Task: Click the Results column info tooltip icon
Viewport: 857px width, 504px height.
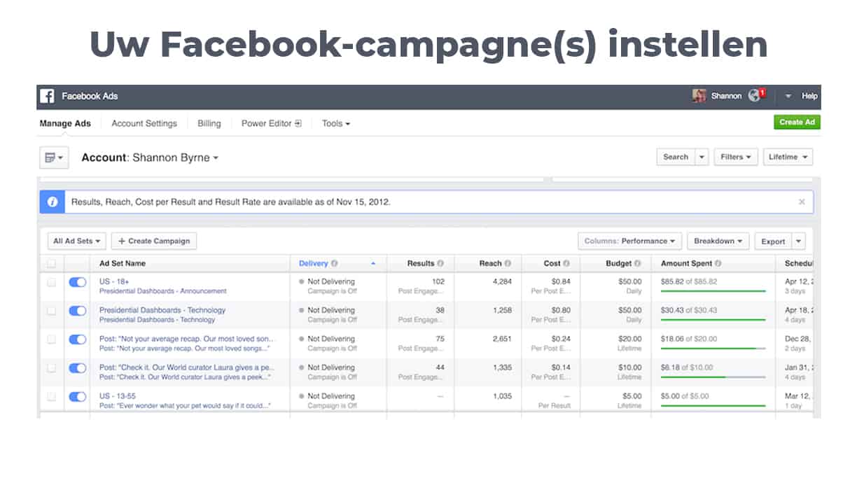Action: pyautogui.click(x=440, y=263)
